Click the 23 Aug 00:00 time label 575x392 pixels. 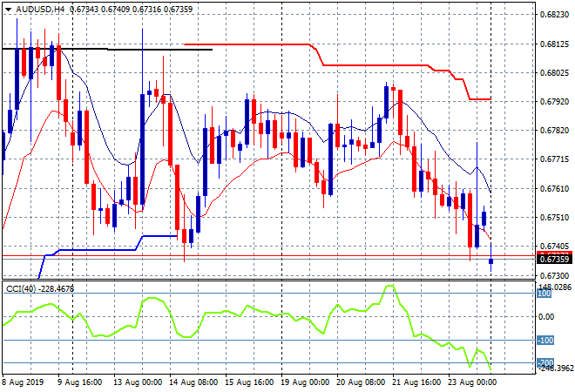click(472, 382)
